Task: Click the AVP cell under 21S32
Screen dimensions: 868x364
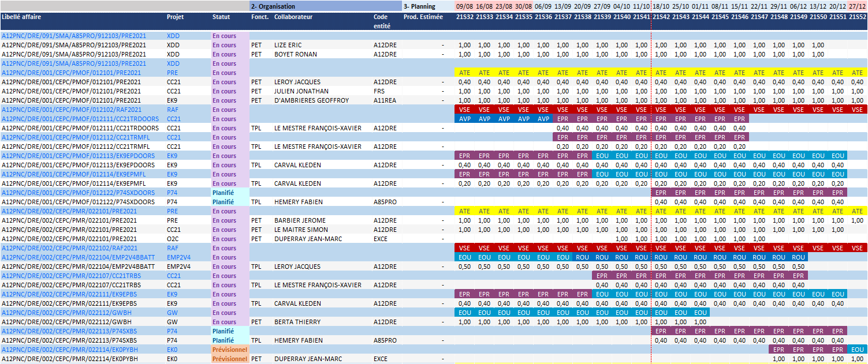Action: [465, 119]
